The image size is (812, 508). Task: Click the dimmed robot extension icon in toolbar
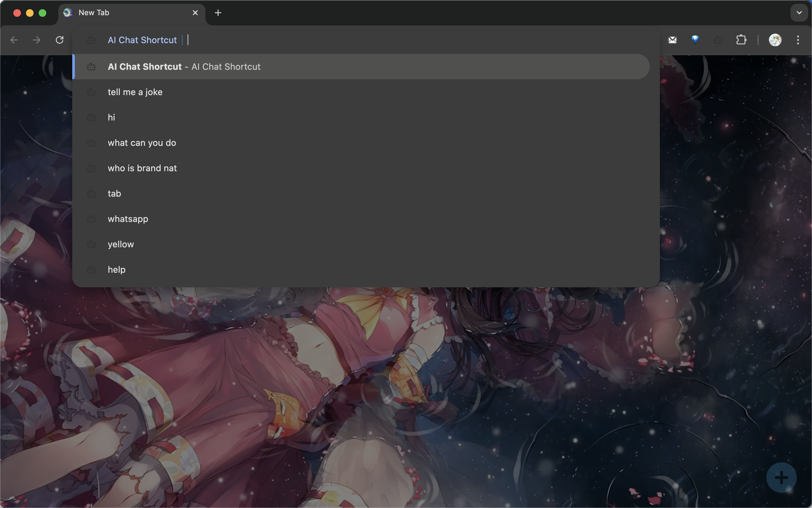click(x=718, y=40)
